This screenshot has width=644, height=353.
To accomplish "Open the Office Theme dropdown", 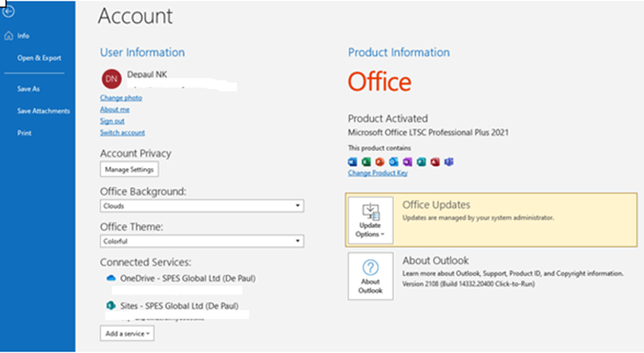I will 202,241.
